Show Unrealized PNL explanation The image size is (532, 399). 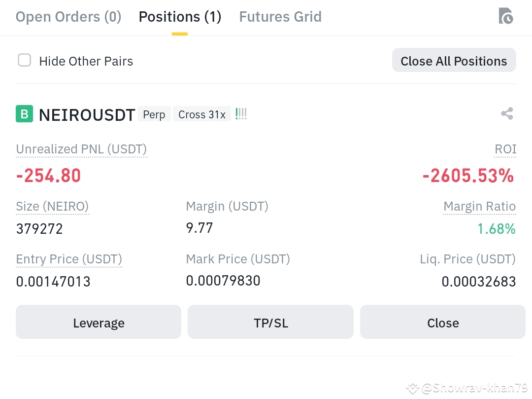coord(81,149)
